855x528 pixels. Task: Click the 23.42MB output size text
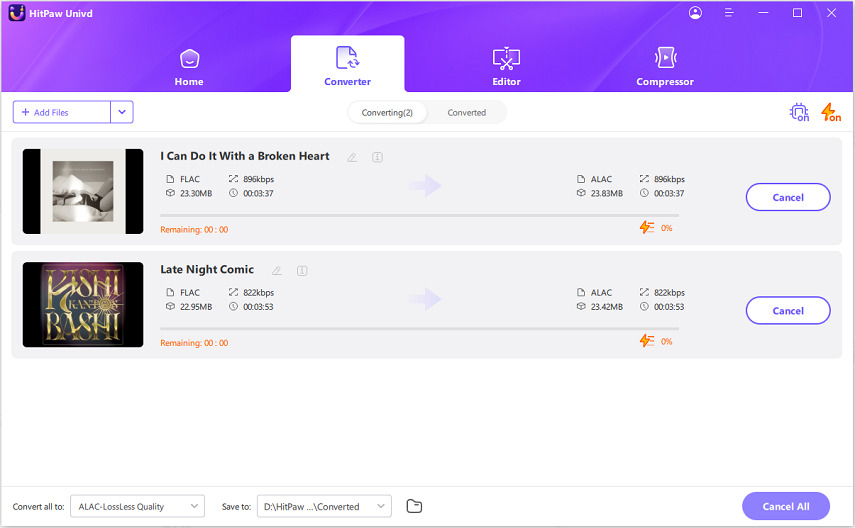tap(607, 307)
